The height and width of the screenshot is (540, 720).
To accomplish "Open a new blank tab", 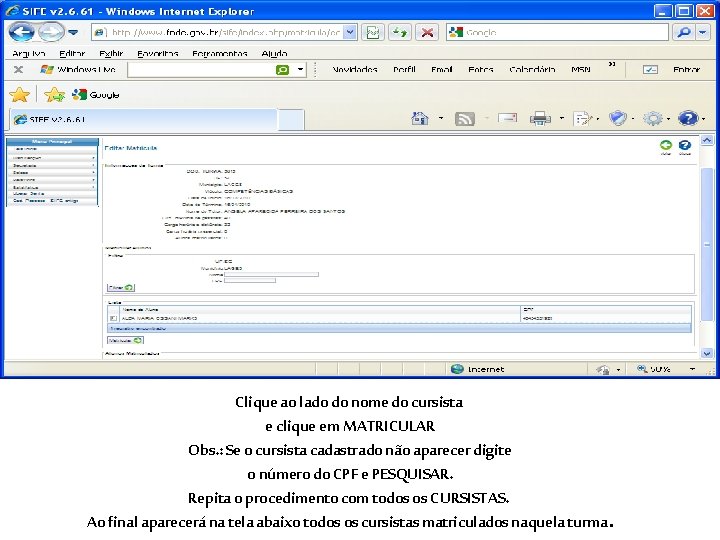I will coord(291,120).
